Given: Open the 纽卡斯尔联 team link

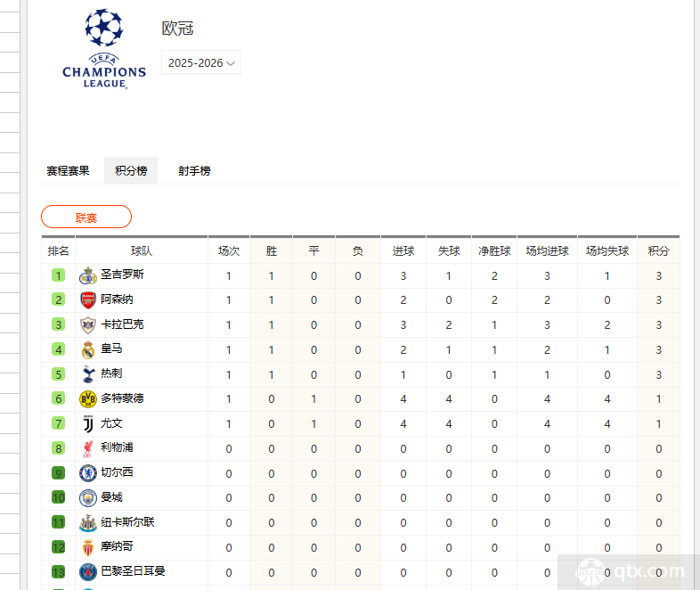Looking at the screenshot, I should pos(127,521).
